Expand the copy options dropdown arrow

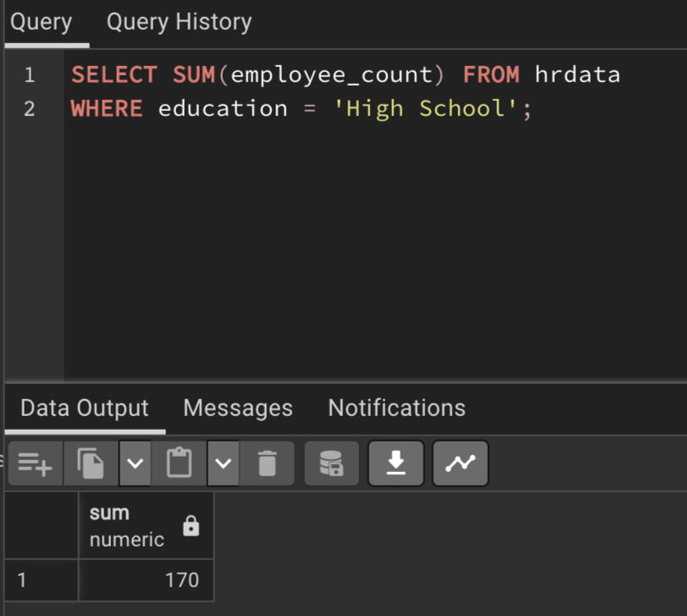(135, 463)
